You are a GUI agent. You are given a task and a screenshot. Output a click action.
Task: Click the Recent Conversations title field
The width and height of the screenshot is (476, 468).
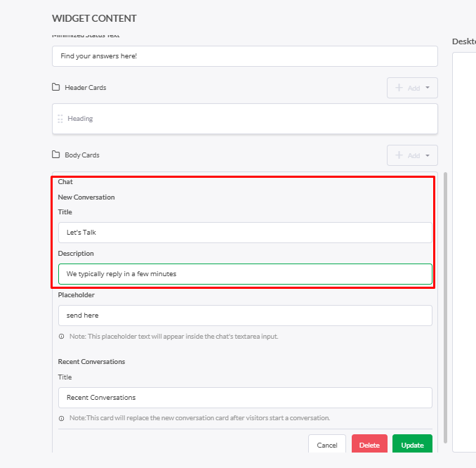tap(245, 398)
